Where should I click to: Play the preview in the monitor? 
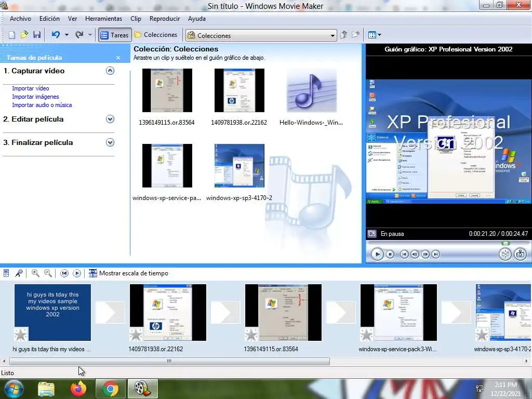(377, 254)
